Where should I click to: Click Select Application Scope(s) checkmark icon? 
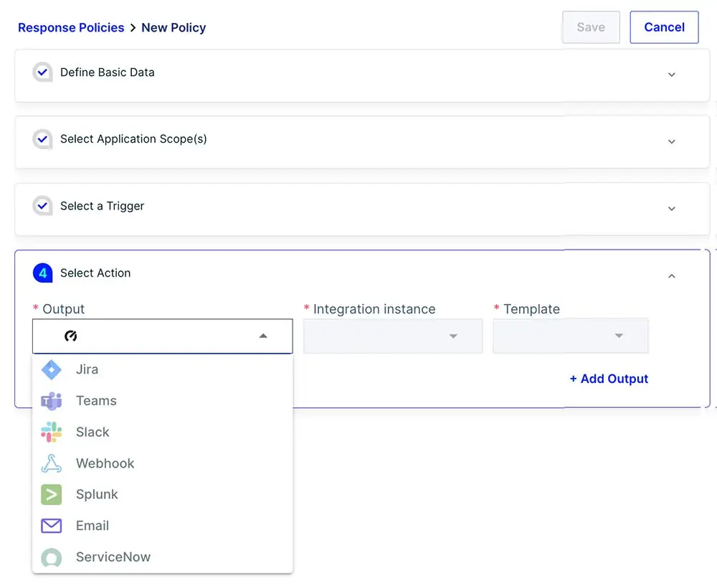point(42,139)
